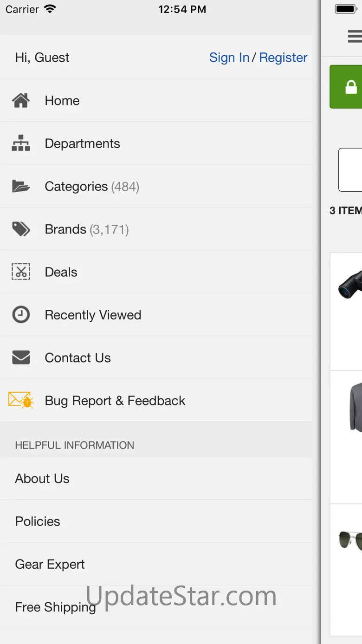Open the Register link
Image resolution: width=362 pixels, height=644 pixels.
coord(283,58)
